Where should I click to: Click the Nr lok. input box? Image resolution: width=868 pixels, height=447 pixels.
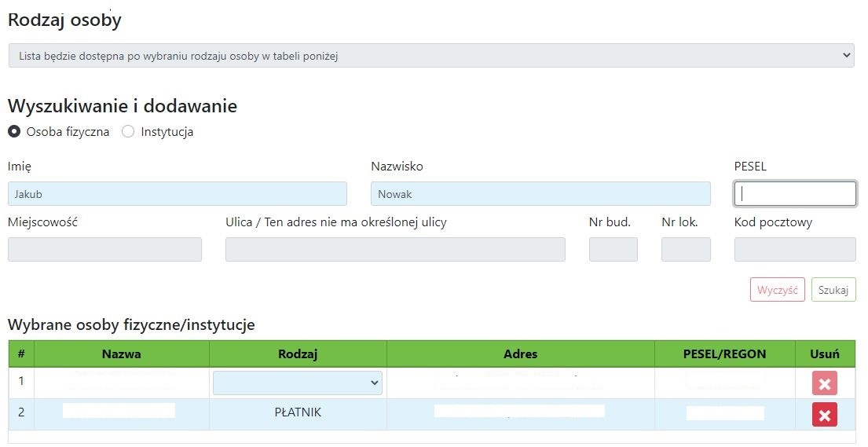pyautogui.click(x=685, y=249)
